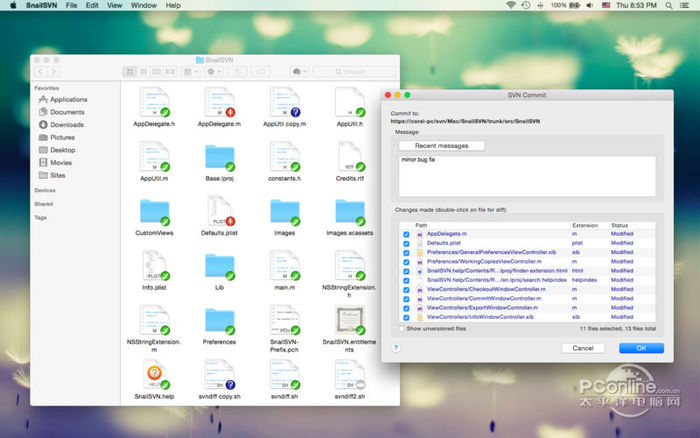Select the Defaults.plist file icon
The height and width of the screenshot is (438, 700).
tap(217, 213)
